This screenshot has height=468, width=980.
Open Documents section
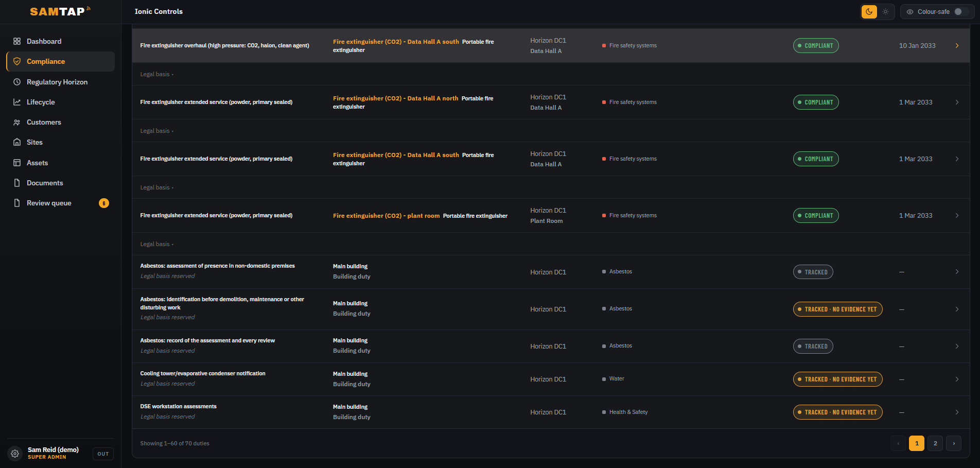[x=60, y=183]
